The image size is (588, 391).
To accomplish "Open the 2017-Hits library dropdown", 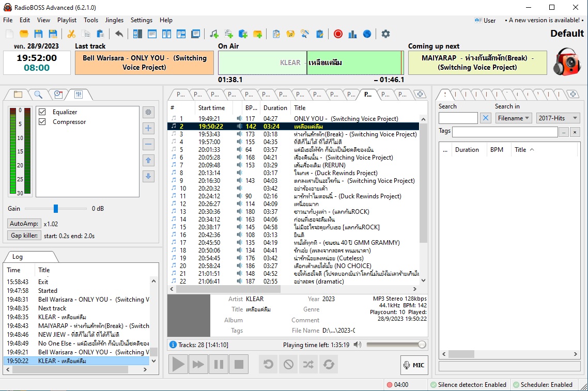I will point(558,118).
